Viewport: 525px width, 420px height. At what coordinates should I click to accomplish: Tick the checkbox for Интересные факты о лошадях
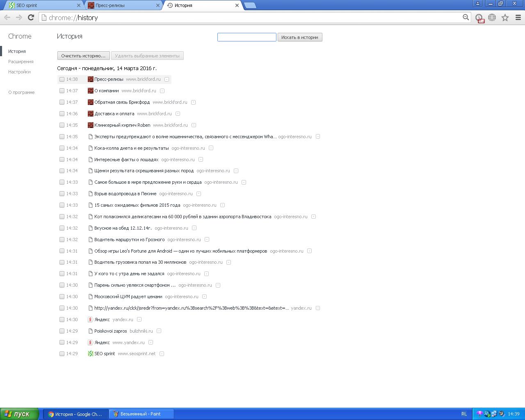click(62, 160)
